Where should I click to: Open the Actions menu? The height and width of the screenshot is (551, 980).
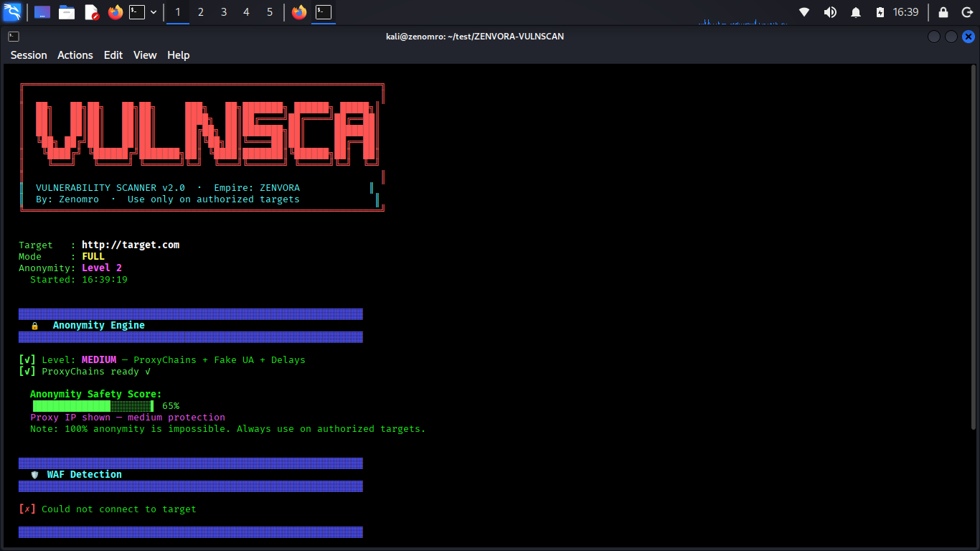click(75, 55)
